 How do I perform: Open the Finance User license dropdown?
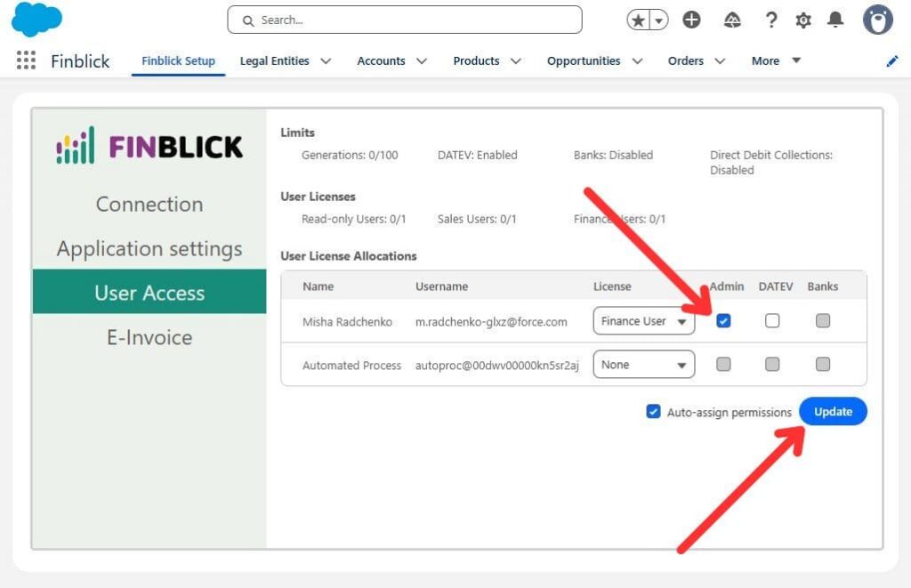coord(644,321)
